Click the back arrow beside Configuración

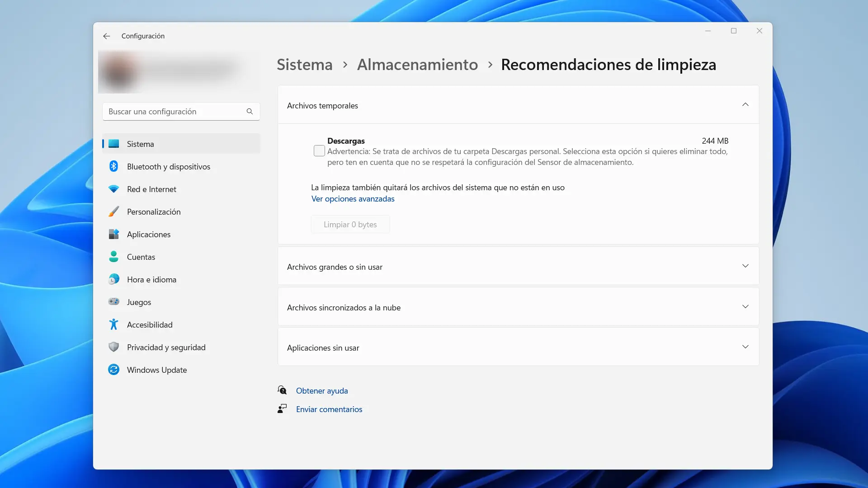pos(106,36)
